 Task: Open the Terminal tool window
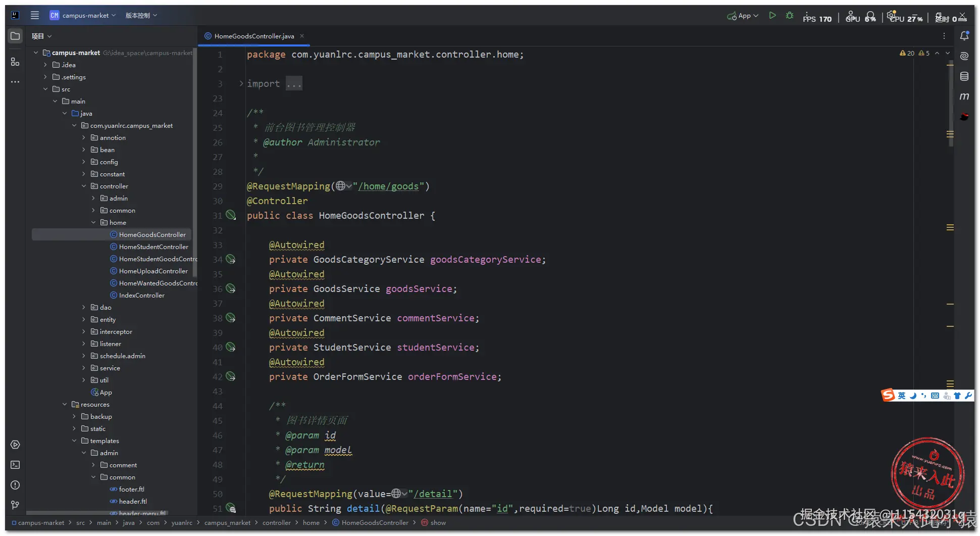pyautogui.click(x=15, y=465)
